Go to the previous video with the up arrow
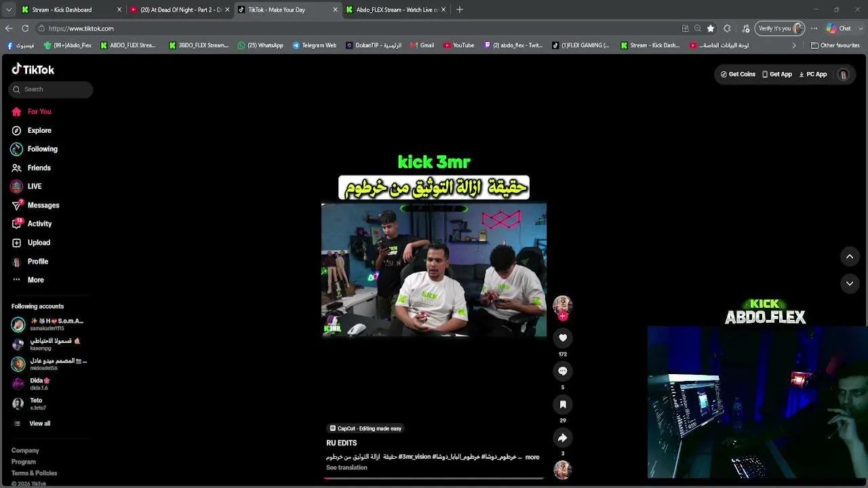Image resolution: width=868 pixels, height=488 pixels. click(x=850, y=256)
